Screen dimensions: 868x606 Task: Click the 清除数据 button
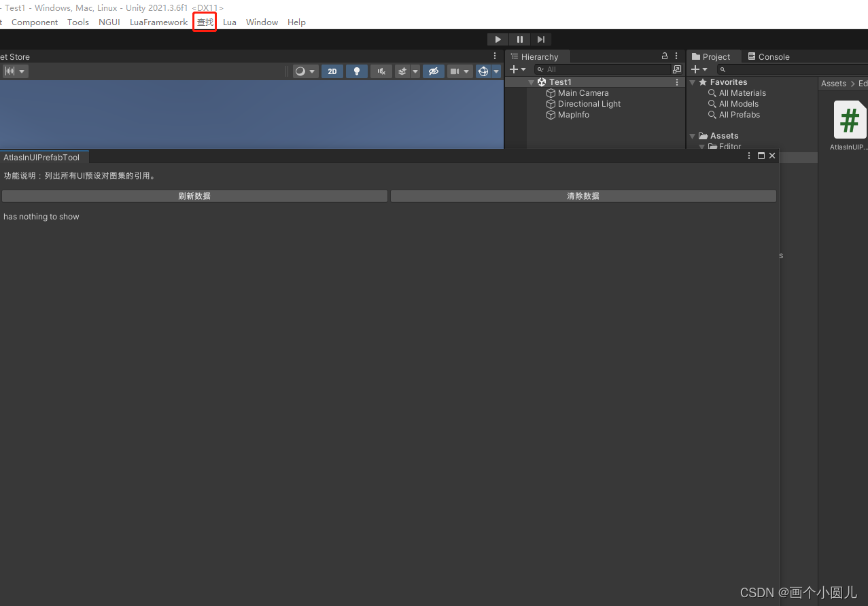[583, 196]
